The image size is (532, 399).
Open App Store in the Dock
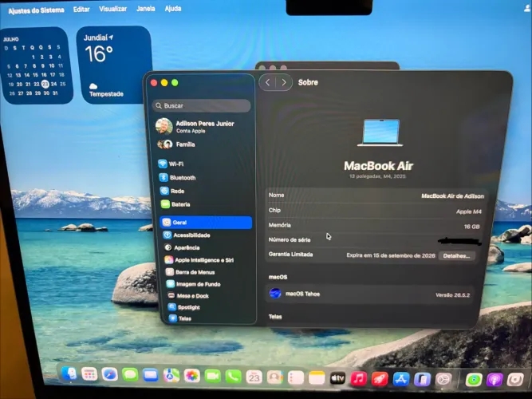pos(401,380)
